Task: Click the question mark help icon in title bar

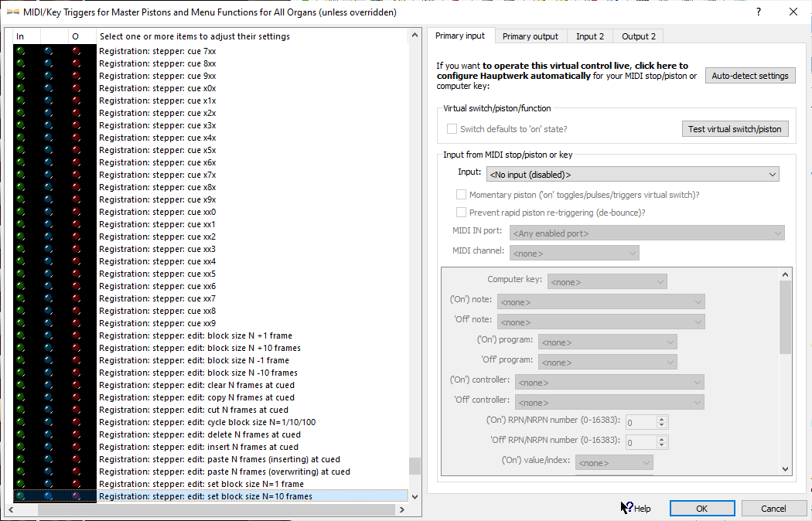Action: pyautogui.click(x=757, y=12)
